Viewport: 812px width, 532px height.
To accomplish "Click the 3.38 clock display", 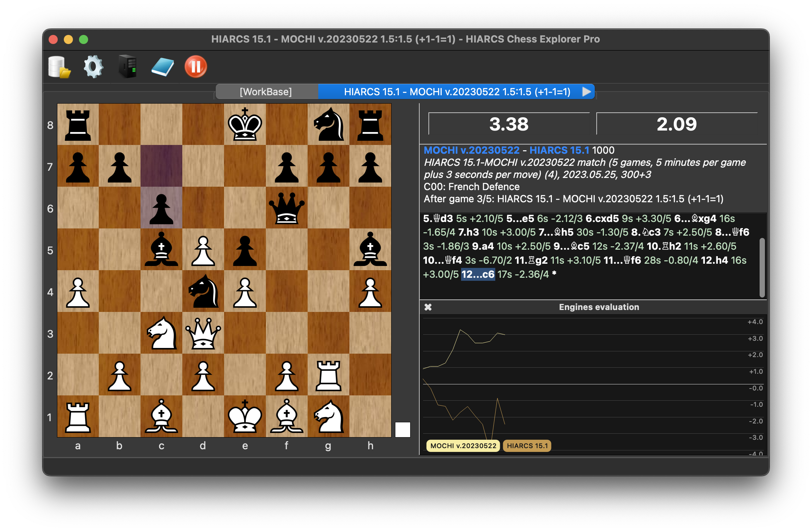I will [x=509, y=124].
